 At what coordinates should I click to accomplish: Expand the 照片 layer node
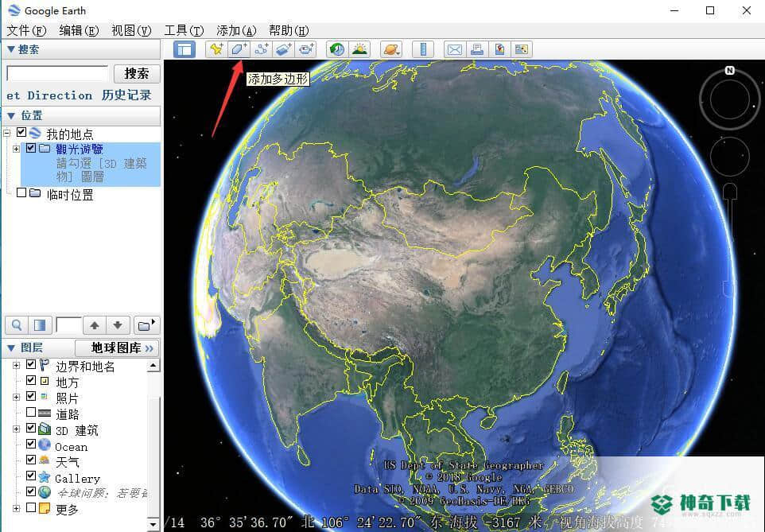16,398
